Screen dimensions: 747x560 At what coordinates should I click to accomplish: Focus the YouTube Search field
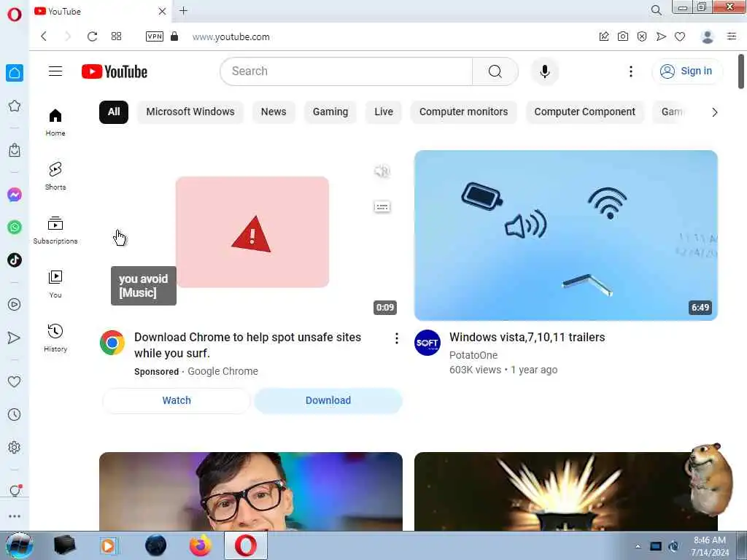pyautogui.click(x=347, y=71)
